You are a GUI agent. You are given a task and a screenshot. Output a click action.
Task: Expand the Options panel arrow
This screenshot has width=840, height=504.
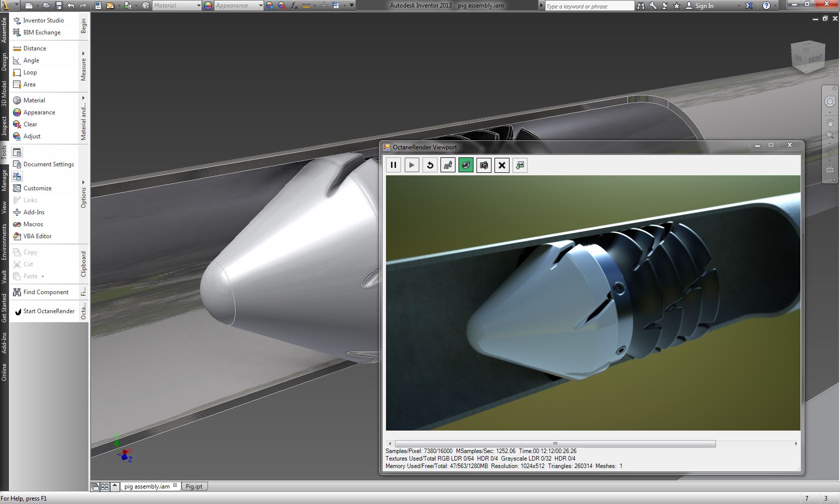coord(83,182)
